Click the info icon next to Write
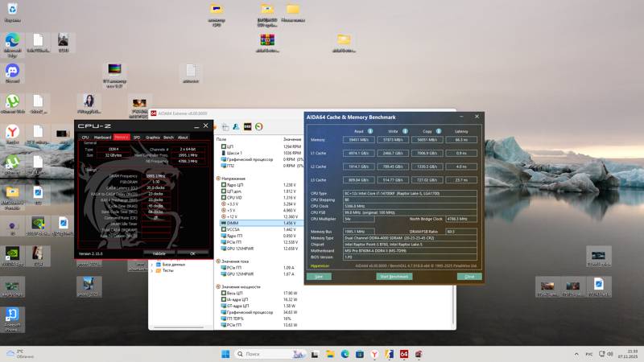The image size is (644, 362). click(405, 130)
